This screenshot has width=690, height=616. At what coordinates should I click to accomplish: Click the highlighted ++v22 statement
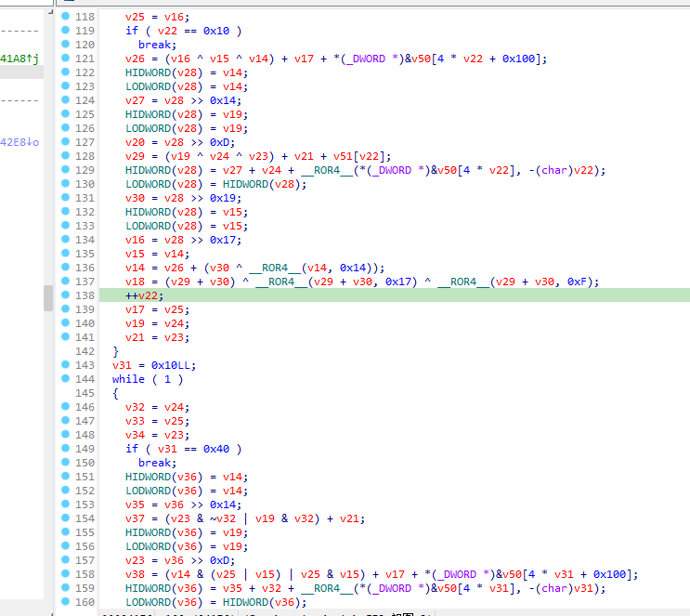(144, 295)
